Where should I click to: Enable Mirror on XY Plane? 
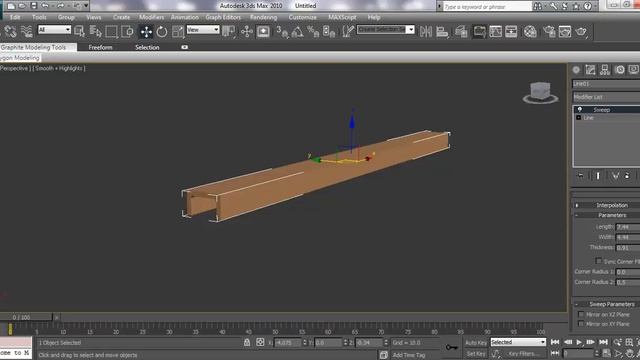(581, 324)
